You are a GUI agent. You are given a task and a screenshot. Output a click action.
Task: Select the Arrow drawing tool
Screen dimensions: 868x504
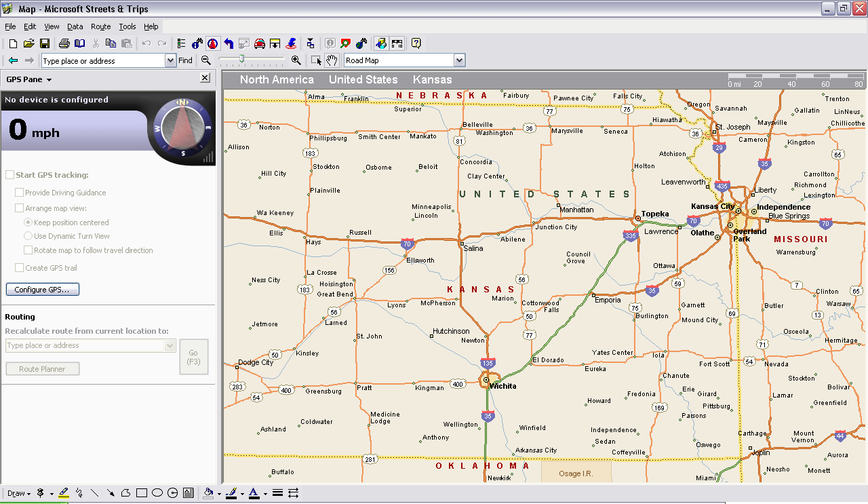(111, 493)
